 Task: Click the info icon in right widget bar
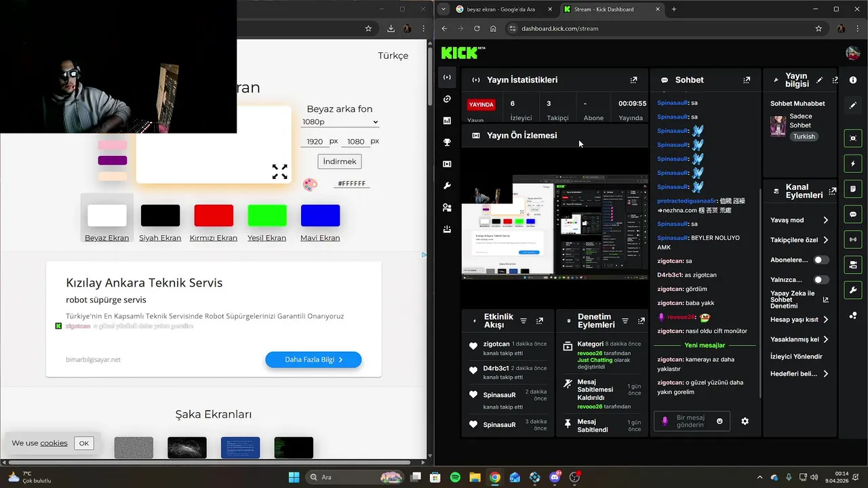853,80
